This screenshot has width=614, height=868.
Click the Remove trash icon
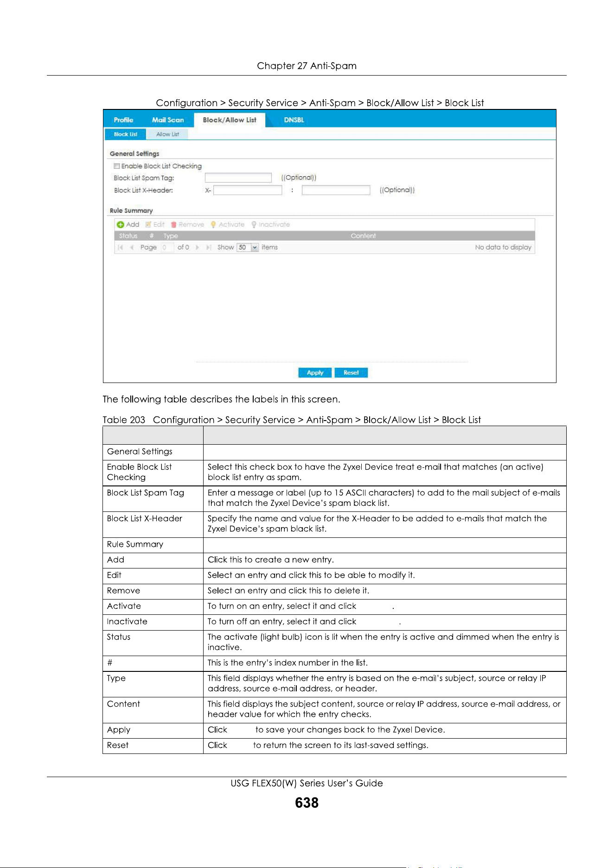[174, 224]
